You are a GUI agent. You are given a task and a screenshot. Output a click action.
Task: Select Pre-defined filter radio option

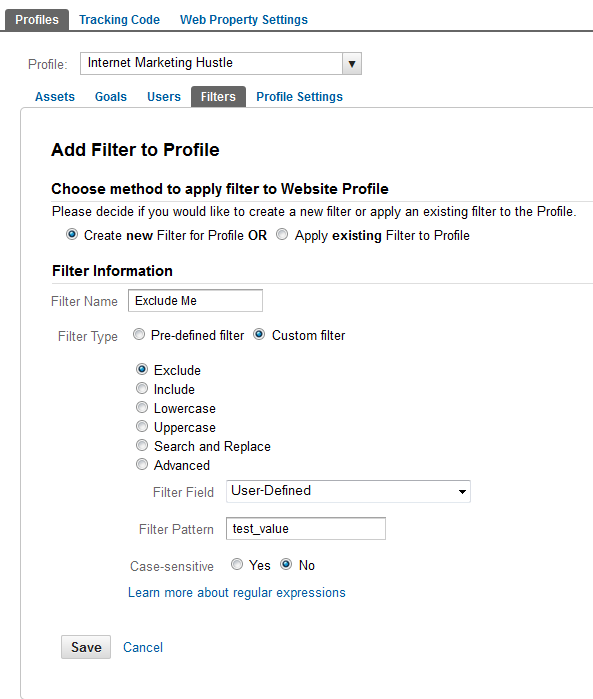tap(139, 334)
